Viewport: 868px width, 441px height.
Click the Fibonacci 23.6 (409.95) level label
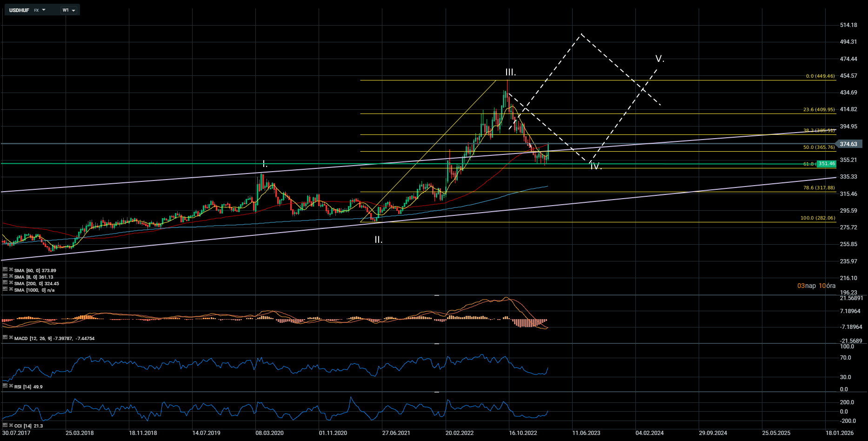coord(819,110)
